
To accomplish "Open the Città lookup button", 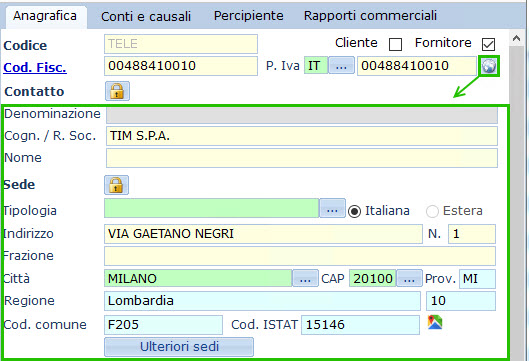I will click(x=305, y=278).
